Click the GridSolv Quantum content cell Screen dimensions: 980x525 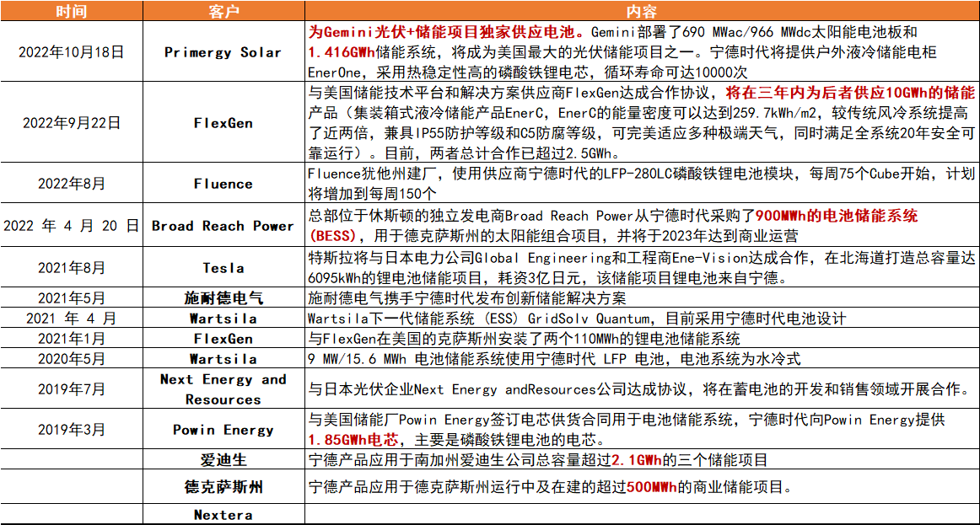(642, 319)
